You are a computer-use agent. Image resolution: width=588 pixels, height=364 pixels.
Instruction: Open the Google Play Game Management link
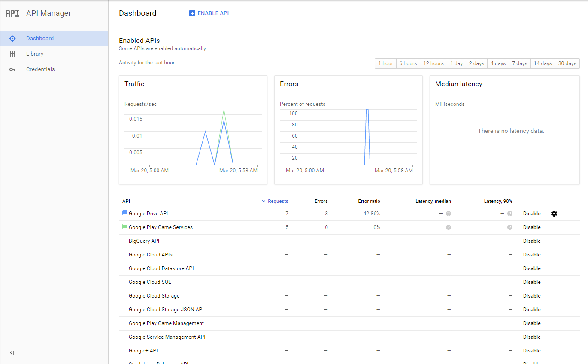(166, 323)
